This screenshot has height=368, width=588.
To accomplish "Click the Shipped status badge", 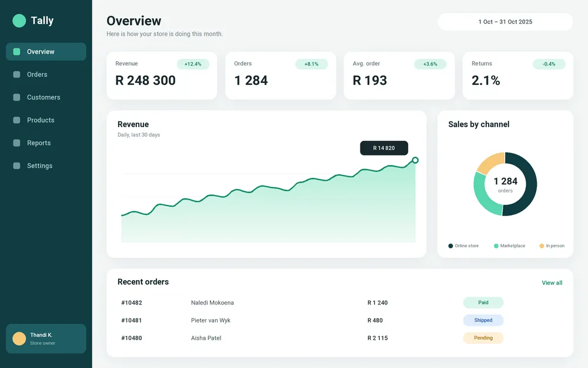I will [483, 320].
